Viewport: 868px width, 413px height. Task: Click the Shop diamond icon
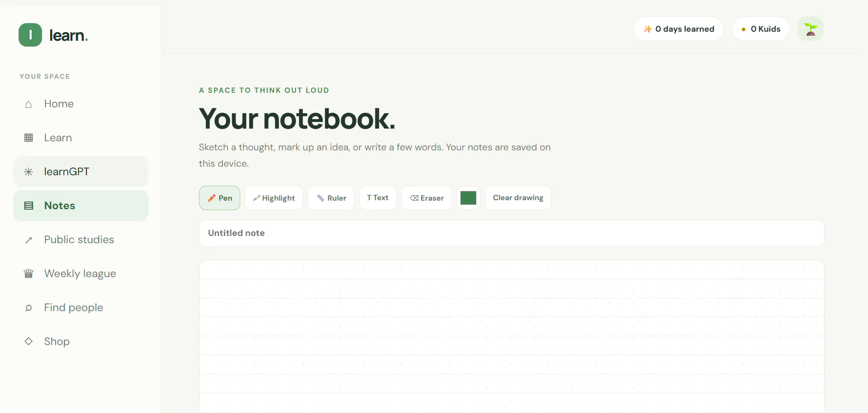coord(28,341)
